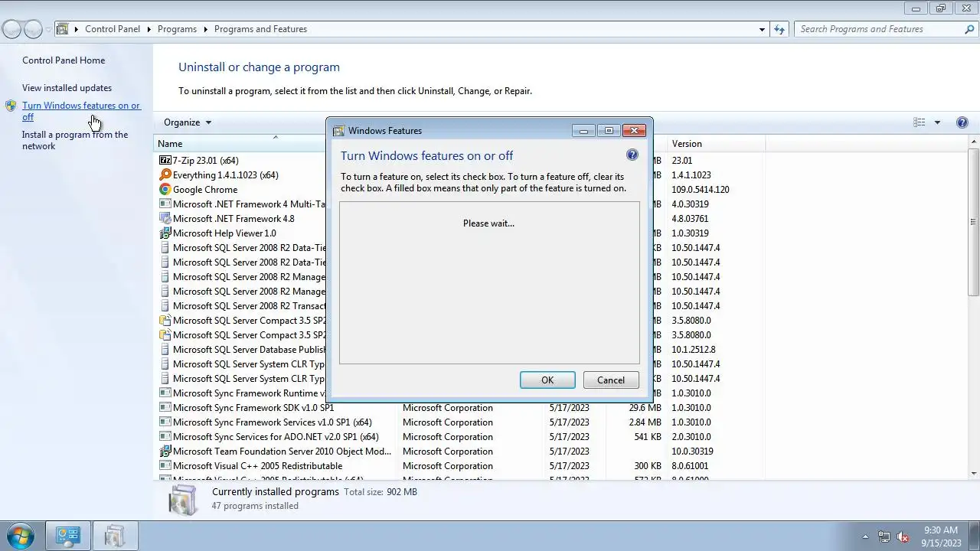Viewport: 980px width, 551px height.
Task: Click the view options icon
Action: click(x=920, y=122)
